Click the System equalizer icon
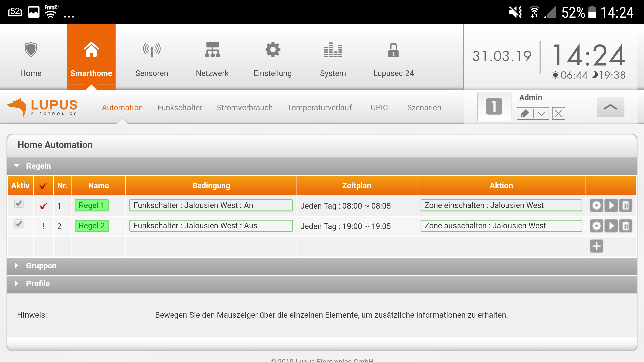Image resolution: width=644 pixels, height=362 pixels. coord(333,50)
